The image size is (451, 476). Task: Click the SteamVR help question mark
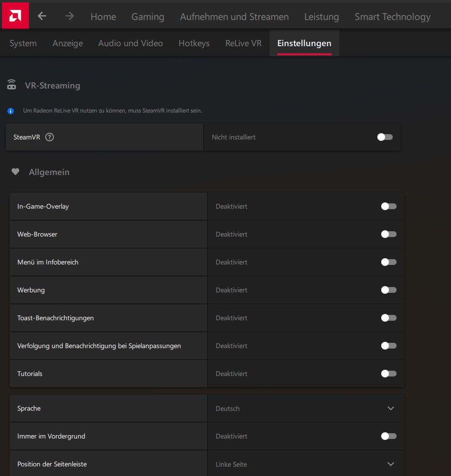pos(50,137)
